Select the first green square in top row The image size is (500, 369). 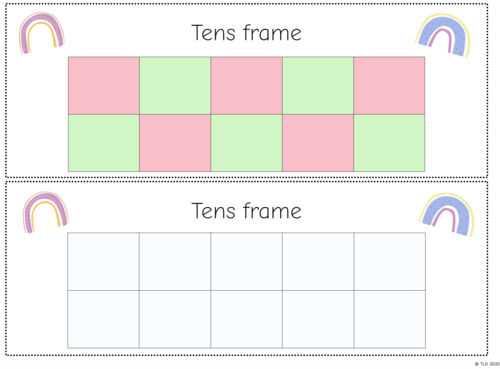coord(175,85)
